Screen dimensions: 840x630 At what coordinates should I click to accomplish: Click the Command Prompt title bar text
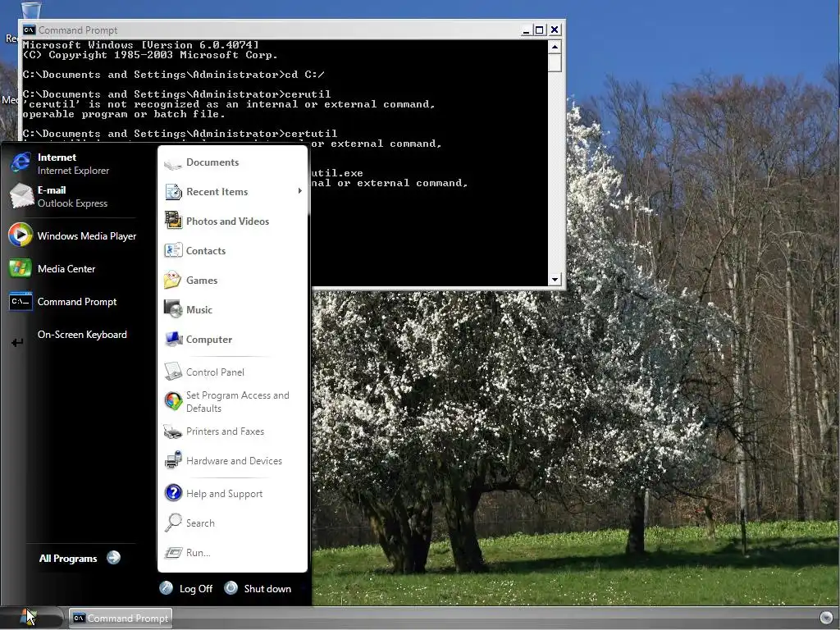click(78, 30)
